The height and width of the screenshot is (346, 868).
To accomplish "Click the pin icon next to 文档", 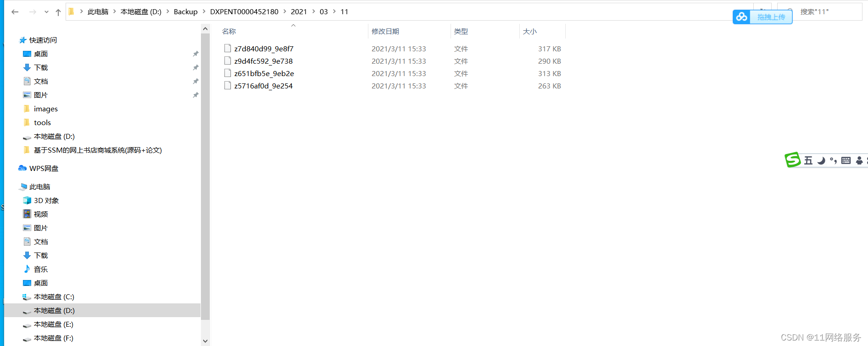I will (x=195, y=81).
